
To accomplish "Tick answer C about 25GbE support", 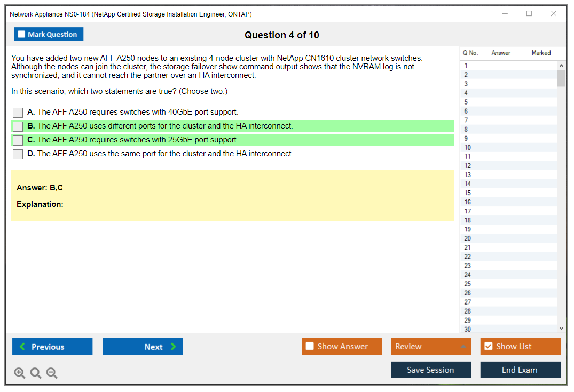I will click(x=18, y=140).
